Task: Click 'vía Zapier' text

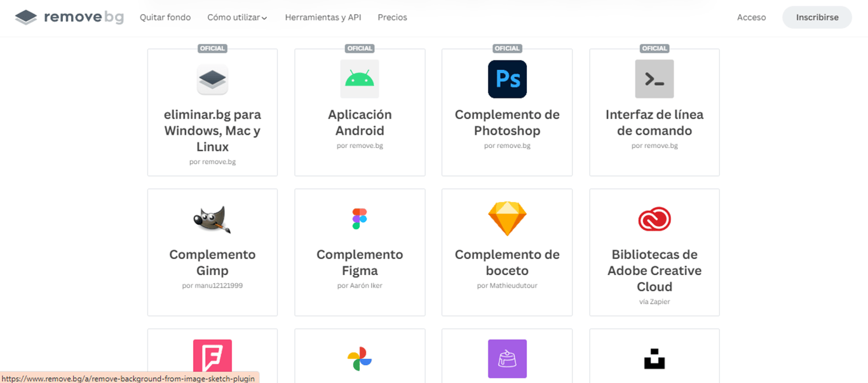Action: pyautogui.click(x=654, y=302)
